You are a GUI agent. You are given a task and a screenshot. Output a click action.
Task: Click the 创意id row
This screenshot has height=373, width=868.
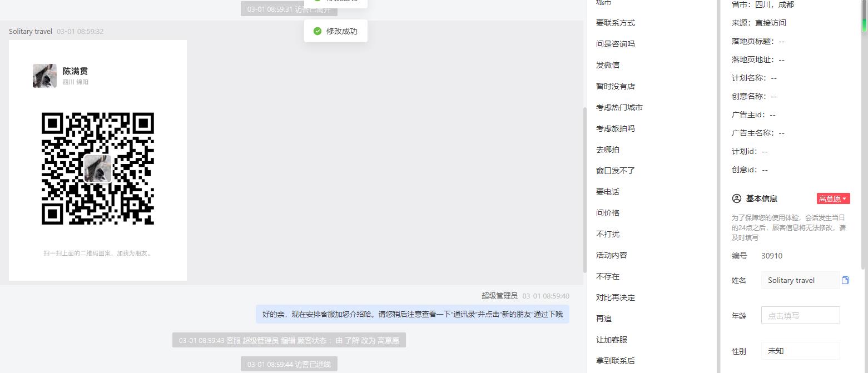750,170
